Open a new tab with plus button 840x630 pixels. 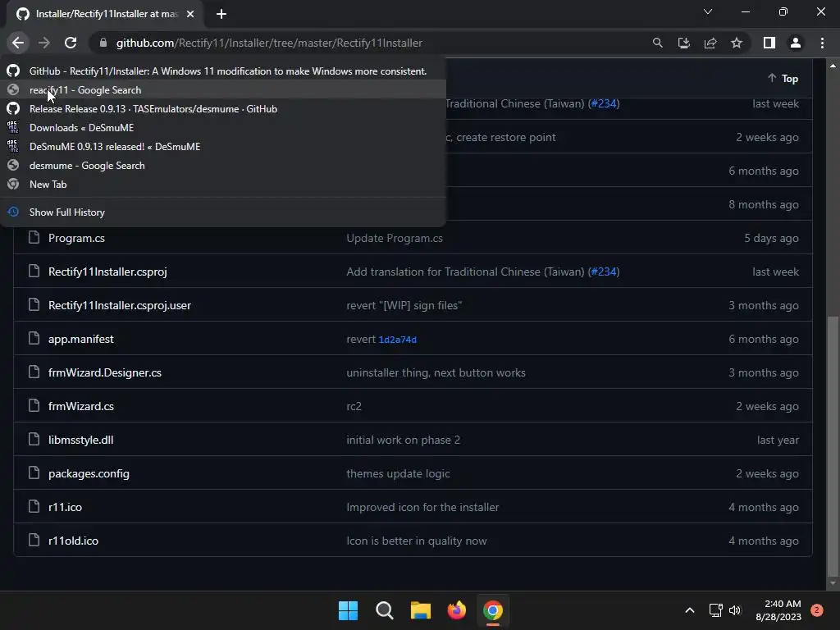221,14
